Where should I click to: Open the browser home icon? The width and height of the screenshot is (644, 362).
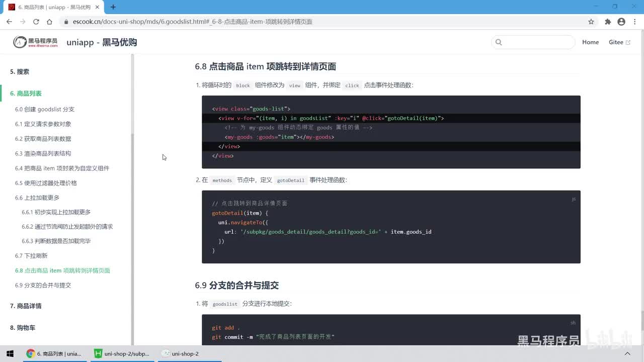49,22
